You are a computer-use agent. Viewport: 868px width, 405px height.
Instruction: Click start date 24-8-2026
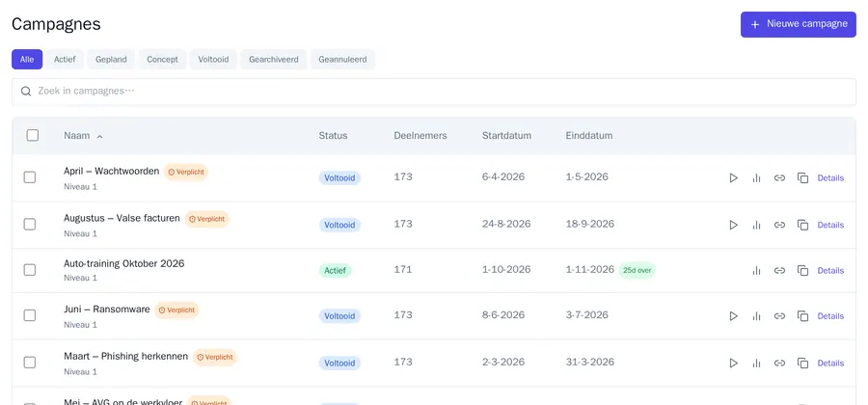click(506, 224)
